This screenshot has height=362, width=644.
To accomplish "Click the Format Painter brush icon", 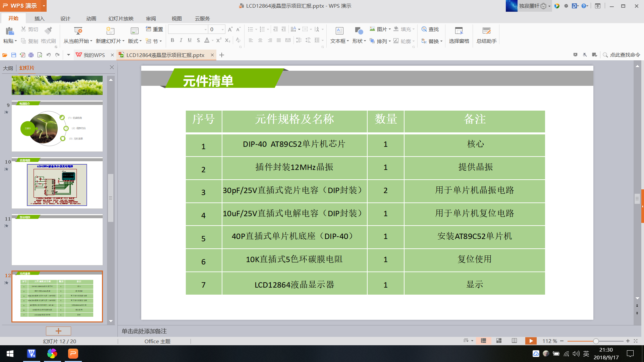I will pos(48,31).
